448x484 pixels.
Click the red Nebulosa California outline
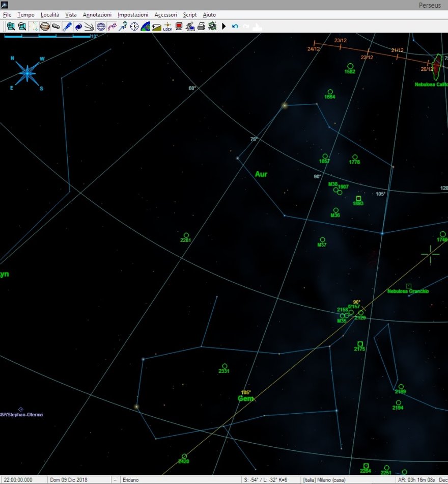click(x=437, y=67)
